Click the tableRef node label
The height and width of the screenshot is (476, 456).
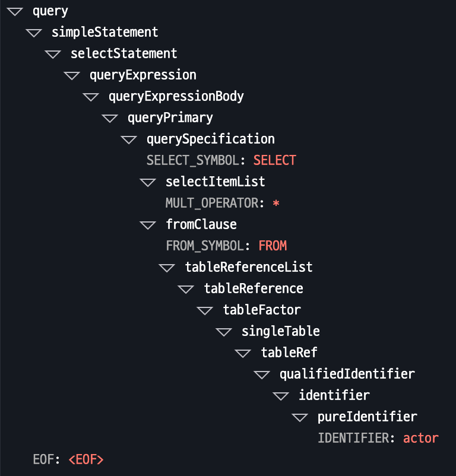289,353
